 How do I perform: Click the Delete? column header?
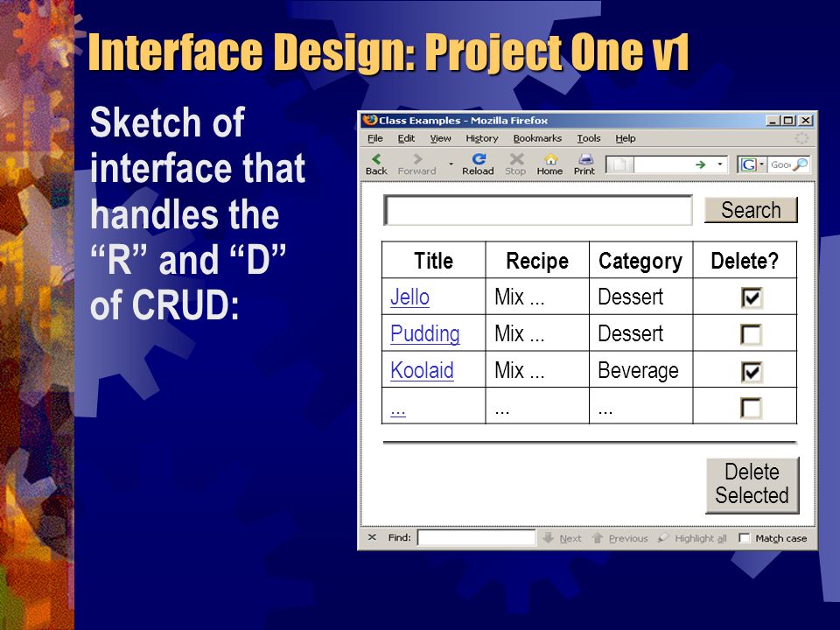pyautogui.click(x=745, y=261)
